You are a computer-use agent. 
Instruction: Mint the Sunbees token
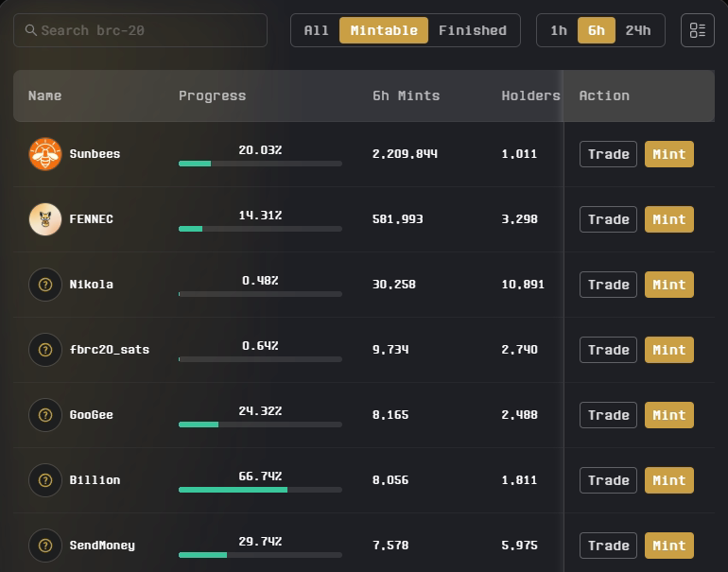(669, 154)
